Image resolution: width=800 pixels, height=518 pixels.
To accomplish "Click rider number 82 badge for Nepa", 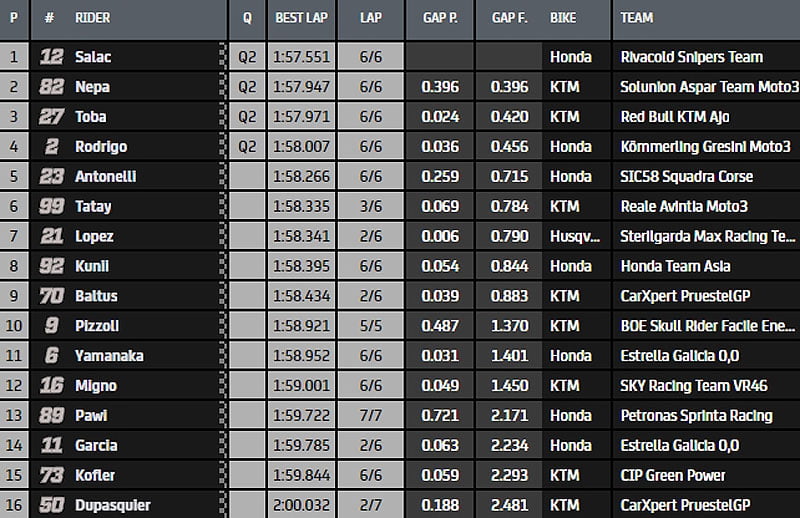I will coord(50,87).
